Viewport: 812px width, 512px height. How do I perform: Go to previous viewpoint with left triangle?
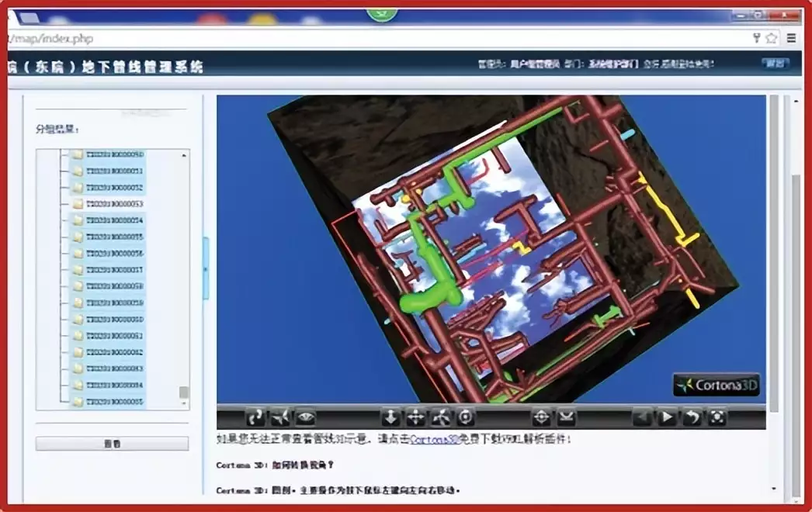pos(642,417)
